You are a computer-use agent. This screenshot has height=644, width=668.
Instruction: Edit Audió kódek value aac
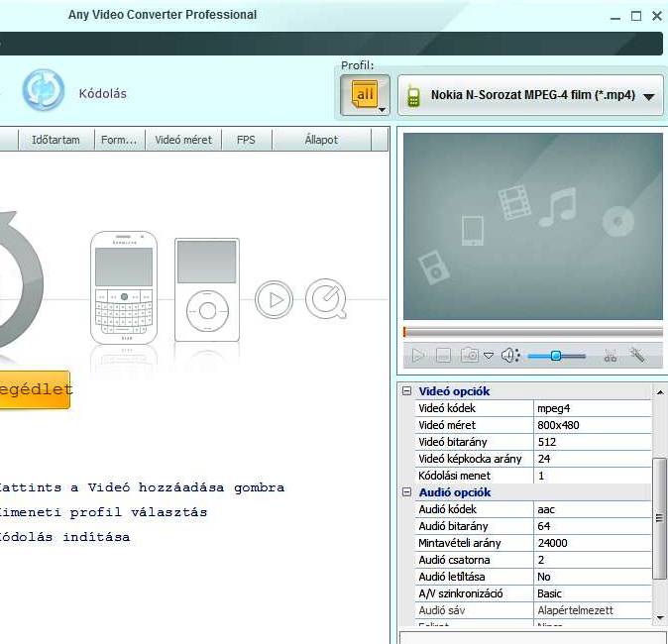[x=593, y=509]
